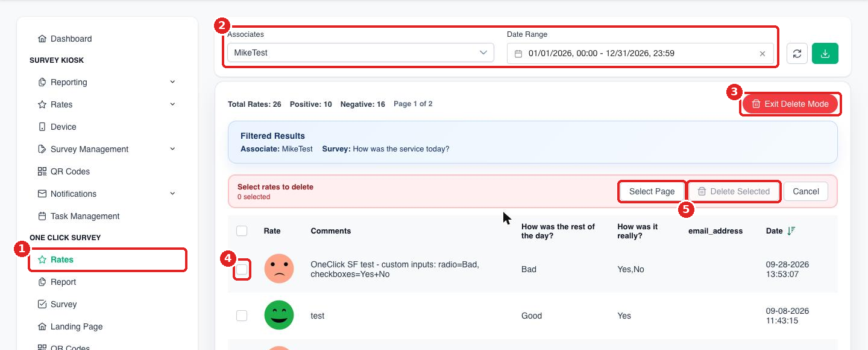
Task: Click the '0 selected' counter text
Action: (x=254, y=197)
